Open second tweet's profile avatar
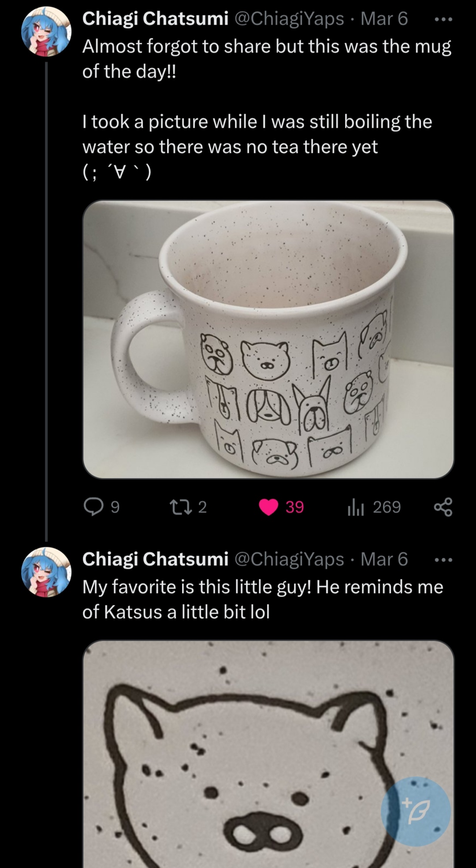Screen dimensions: 476x868 point(47,572)
